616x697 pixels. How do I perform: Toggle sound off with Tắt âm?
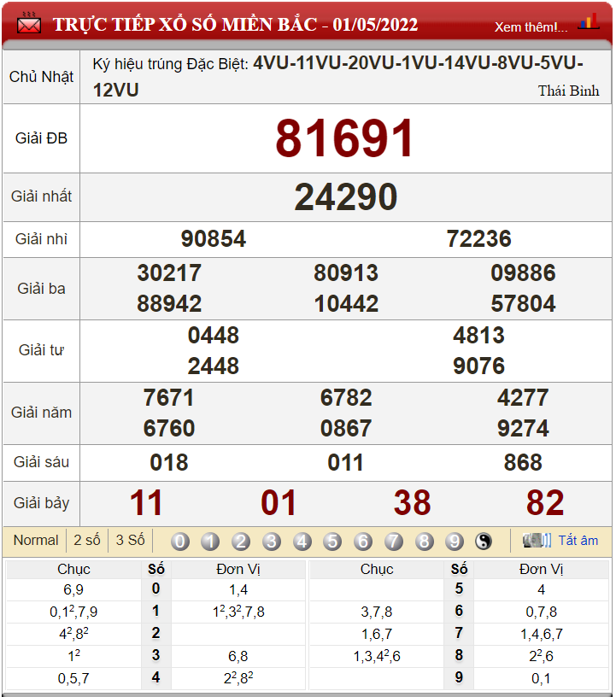tap(578, 540)
